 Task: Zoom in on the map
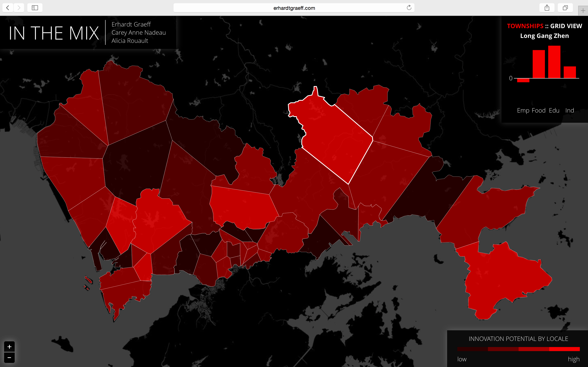tap(9, 347)
